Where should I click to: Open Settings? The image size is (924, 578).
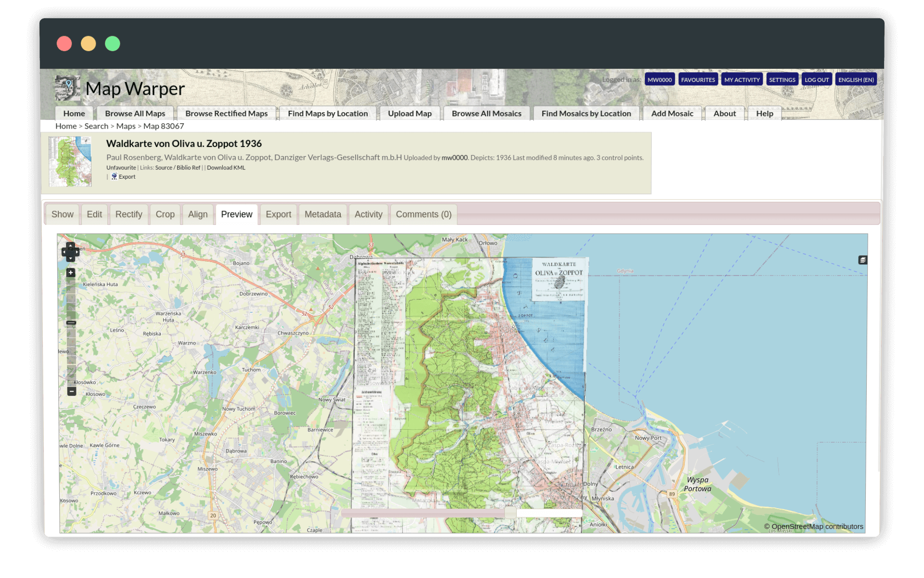[782, 79]
